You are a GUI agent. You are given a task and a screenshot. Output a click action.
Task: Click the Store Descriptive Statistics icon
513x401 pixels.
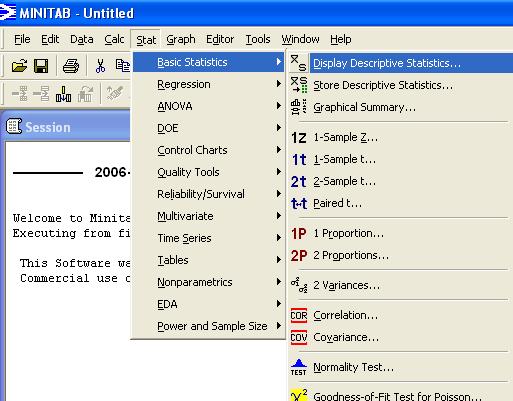pyautogui.click(x=299, y=85)
